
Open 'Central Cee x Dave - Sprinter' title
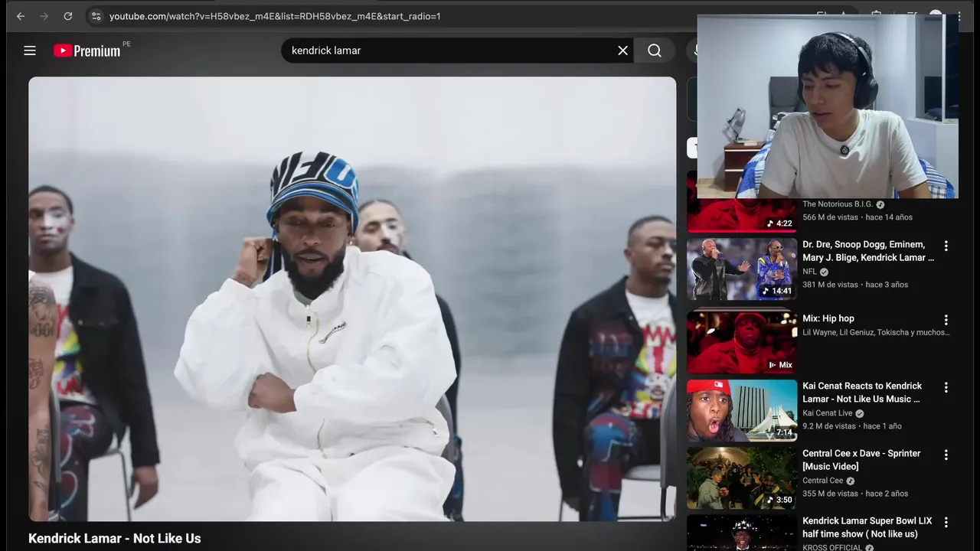coord(861,460)
